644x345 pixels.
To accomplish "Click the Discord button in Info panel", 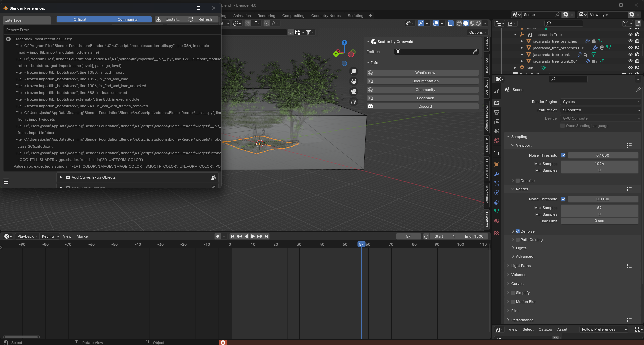I will point(423,106).
